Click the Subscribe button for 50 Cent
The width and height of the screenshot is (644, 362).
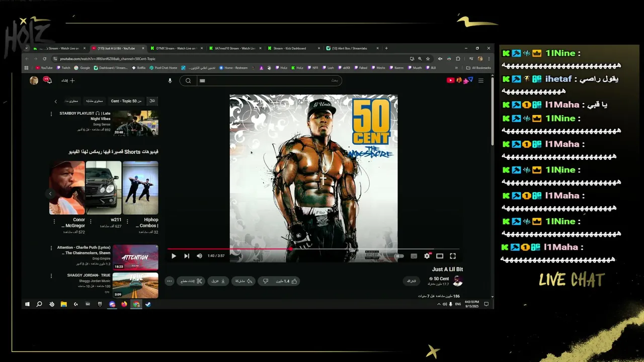(412, 281)
